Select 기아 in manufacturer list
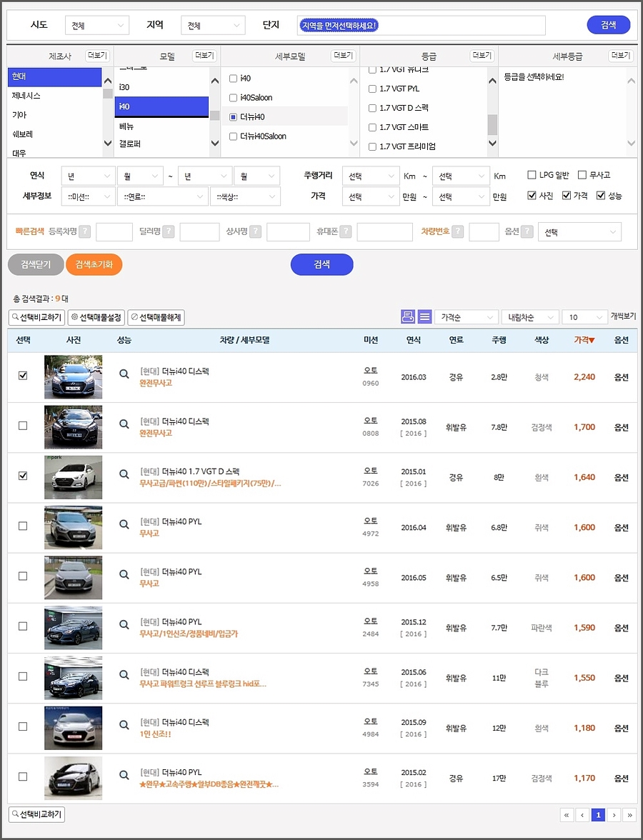Viewport: 643px width, 840px height. (x=54, y=115)
